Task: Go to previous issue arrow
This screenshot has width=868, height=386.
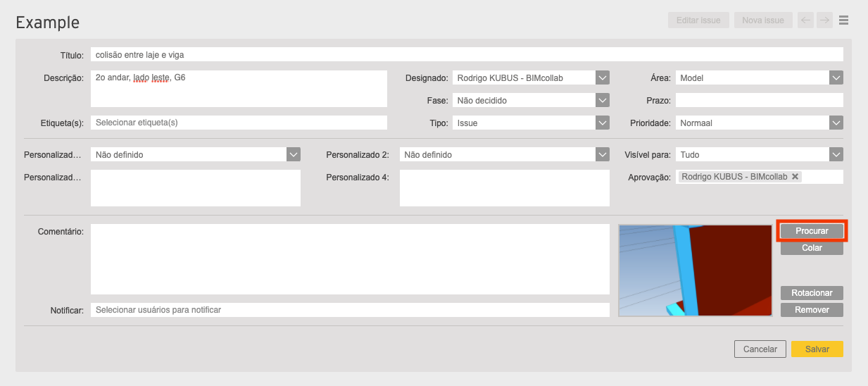Action: [806, 20]
